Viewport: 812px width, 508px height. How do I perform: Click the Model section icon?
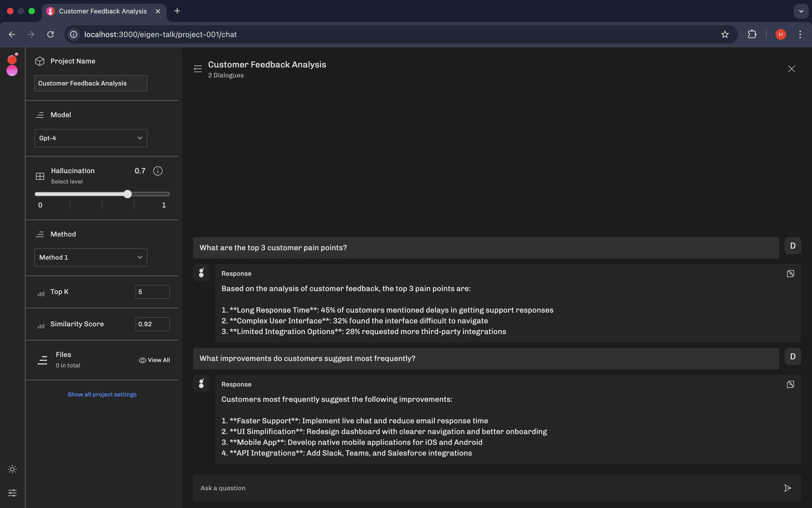point(40,115)
